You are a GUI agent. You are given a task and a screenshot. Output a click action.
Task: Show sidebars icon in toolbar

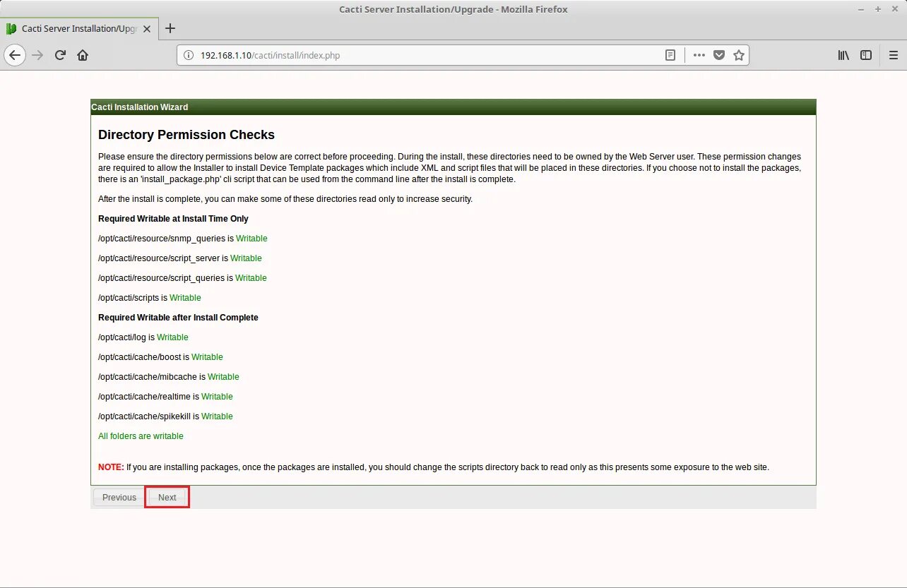click(x=866, y=55)
